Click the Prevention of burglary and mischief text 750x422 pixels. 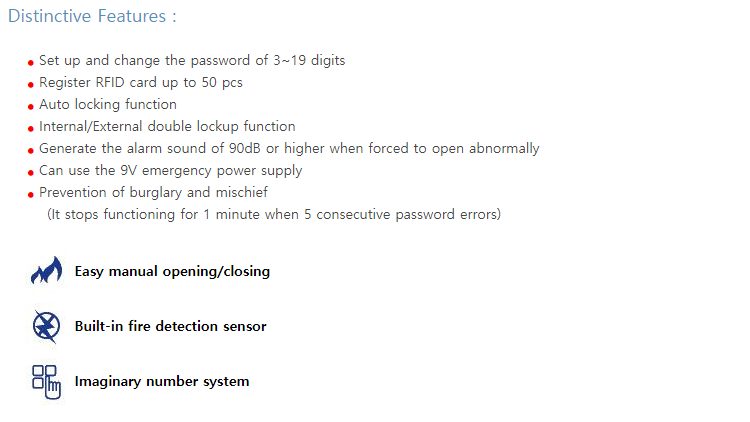point(153,193)
